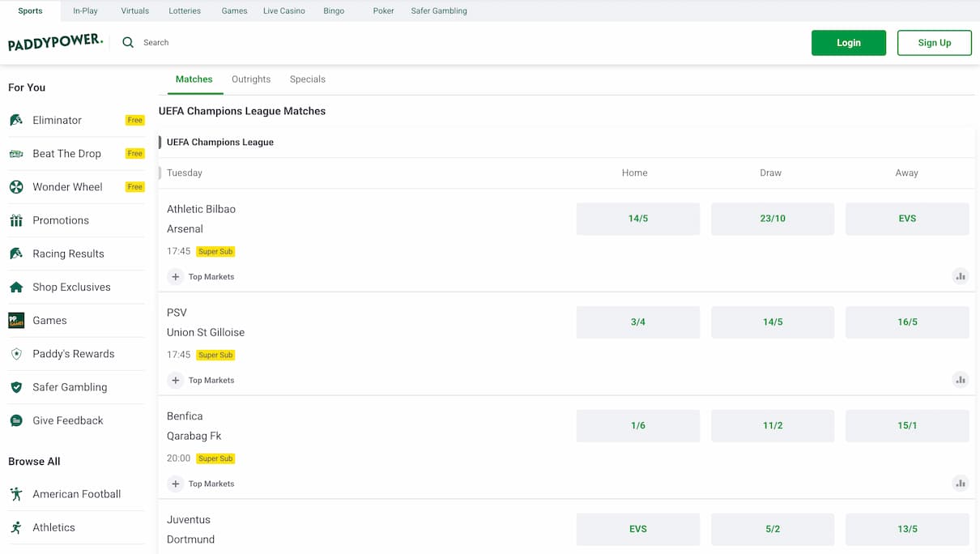This screenshot has width=980, height=554.
Task: Click the Games sidebar icon
Action: (16, 320)
